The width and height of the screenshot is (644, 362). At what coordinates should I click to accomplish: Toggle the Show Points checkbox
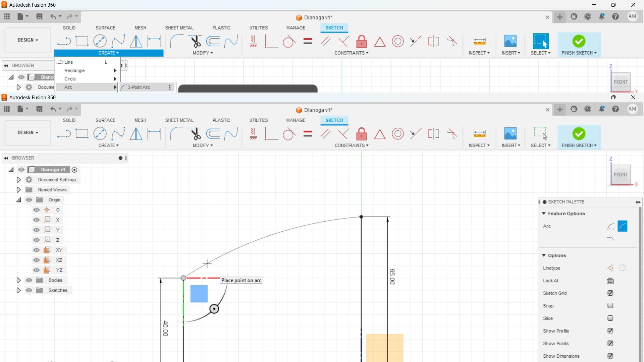(610, 343)
